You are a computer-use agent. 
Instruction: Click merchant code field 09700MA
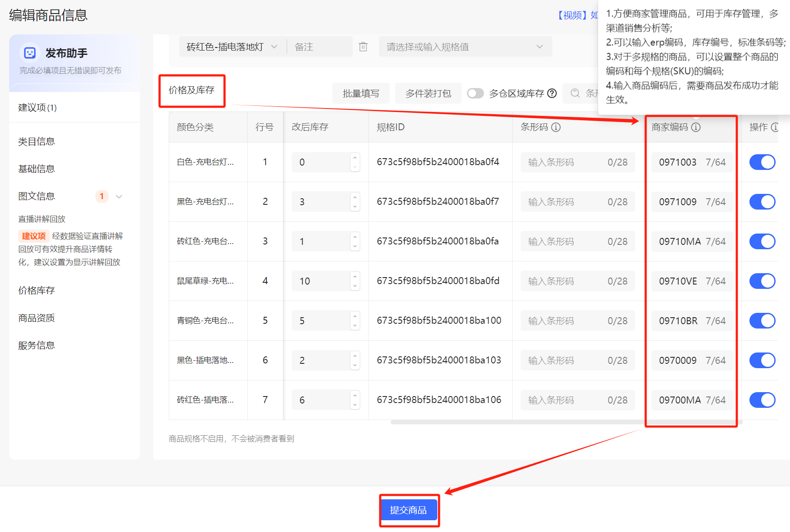(692, 400)
